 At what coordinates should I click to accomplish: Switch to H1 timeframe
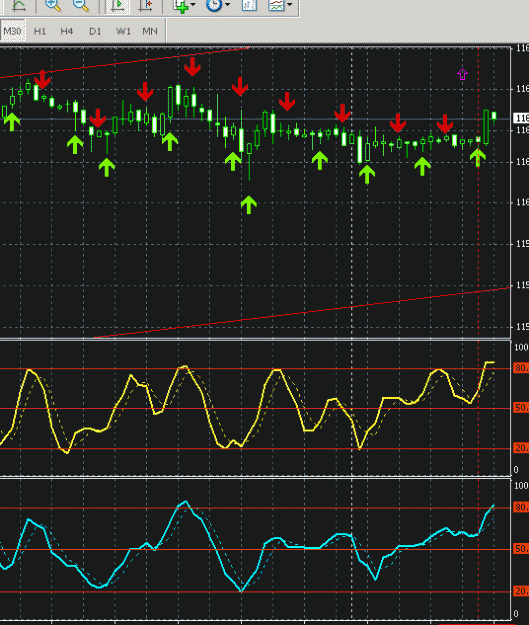coord(40,31)
